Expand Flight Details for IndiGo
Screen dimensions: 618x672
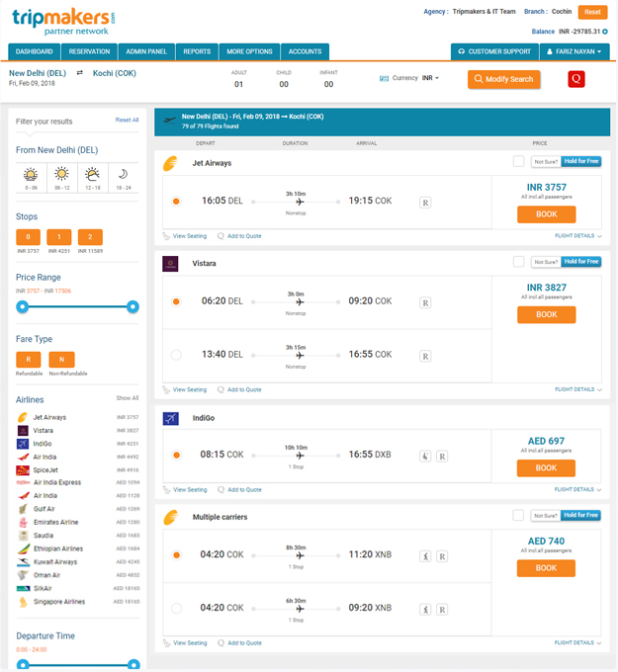click(577, 489)
